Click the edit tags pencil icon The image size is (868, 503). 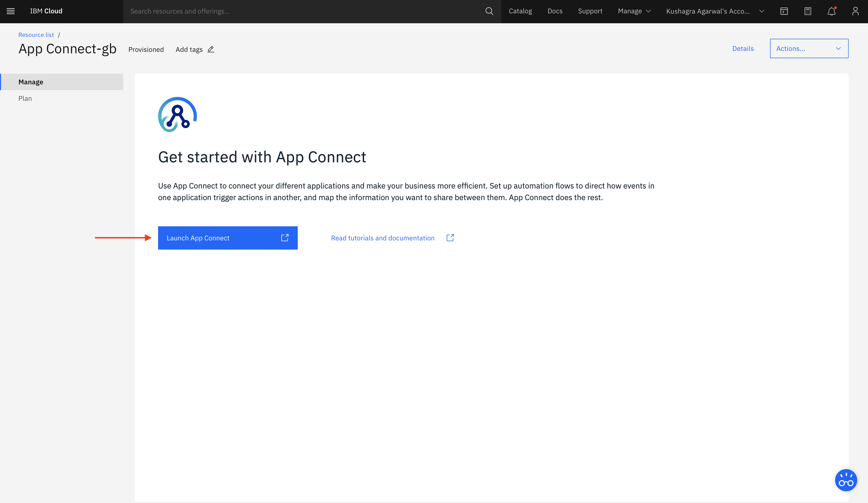(x=211, y=49)
